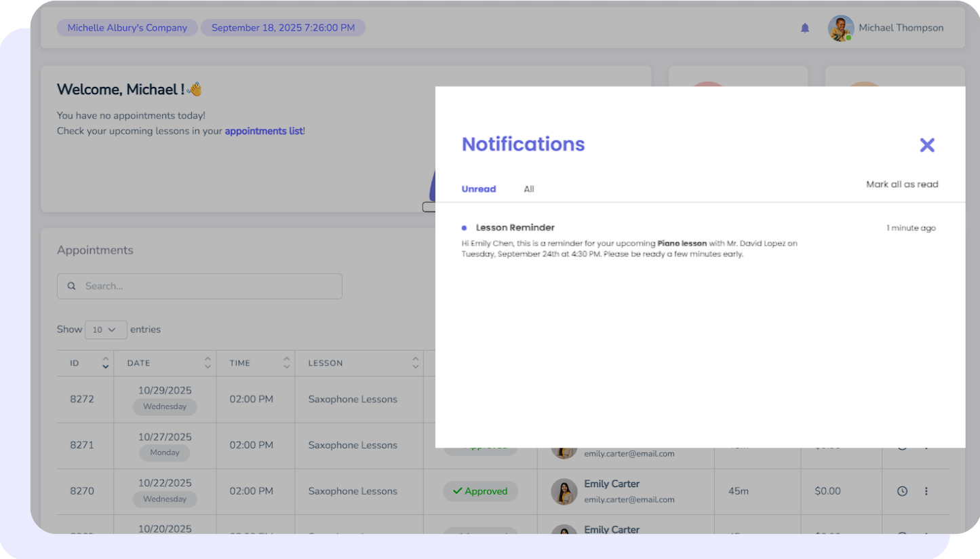
Task: Switch to the Unread notifications tab
Action: [479, 189]
